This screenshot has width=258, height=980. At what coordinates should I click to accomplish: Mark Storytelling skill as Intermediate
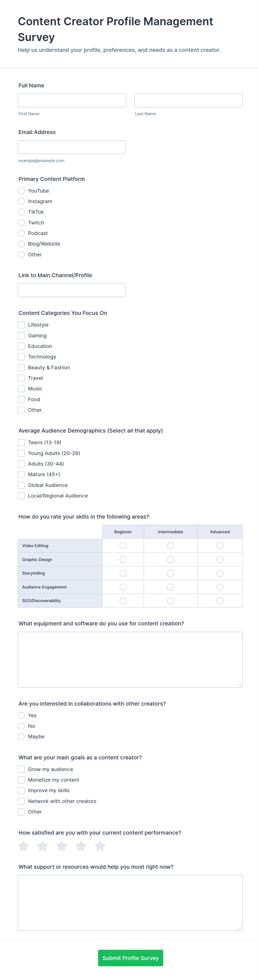171,573
